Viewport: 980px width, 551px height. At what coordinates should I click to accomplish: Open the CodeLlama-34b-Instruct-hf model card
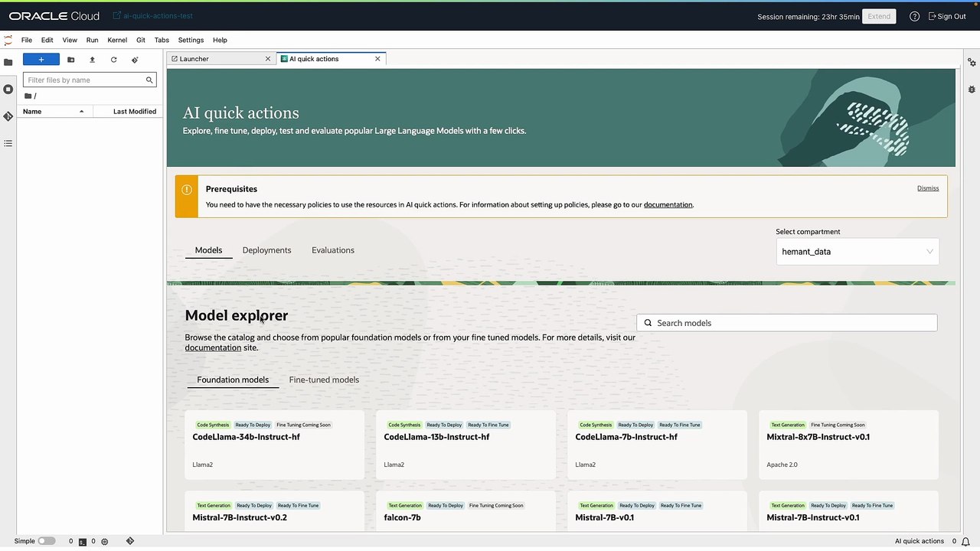[x=275, y=445]
